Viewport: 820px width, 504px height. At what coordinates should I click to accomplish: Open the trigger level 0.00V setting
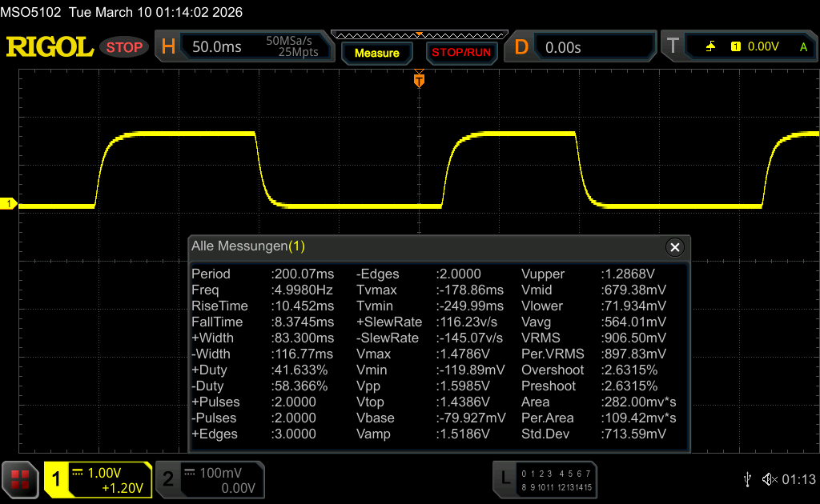tap(762, 47)
